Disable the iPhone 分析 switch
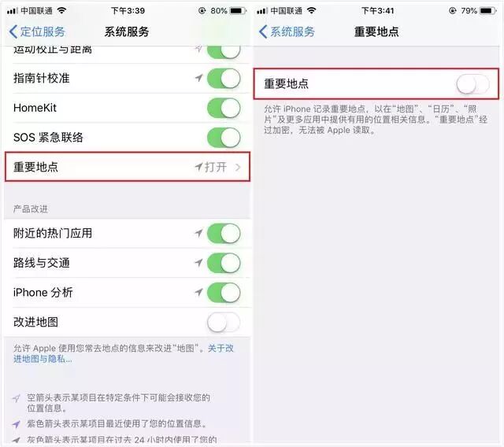 pyautogui.click(x=224, y=293)
